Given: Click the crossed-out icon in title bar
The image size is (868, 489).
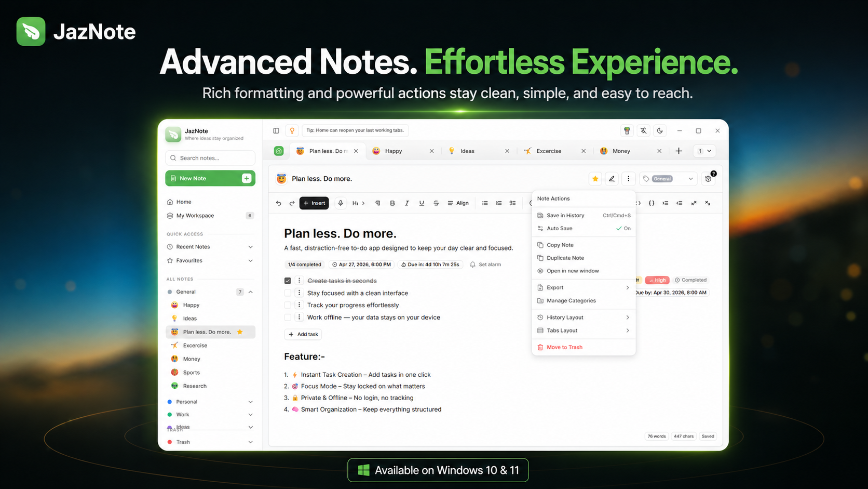Looking at the screenshot, I should (x=644, y=130).
